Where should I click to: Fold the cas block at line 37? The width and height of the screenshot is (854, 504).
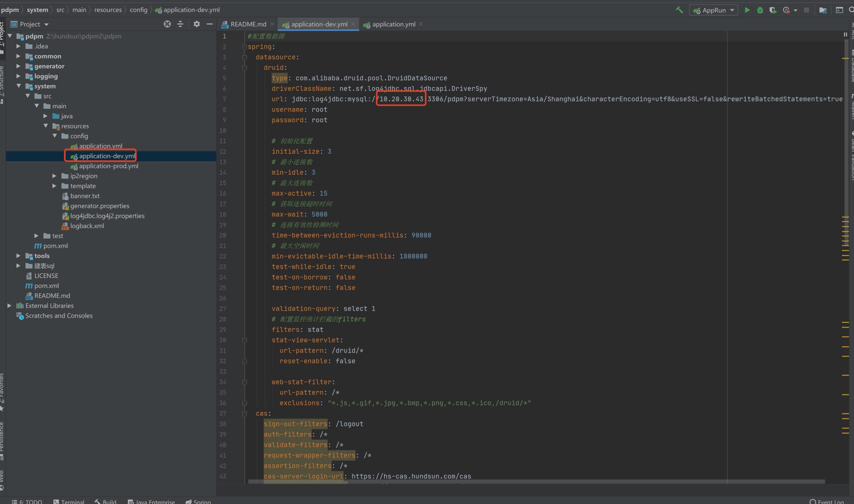(244, 414)
